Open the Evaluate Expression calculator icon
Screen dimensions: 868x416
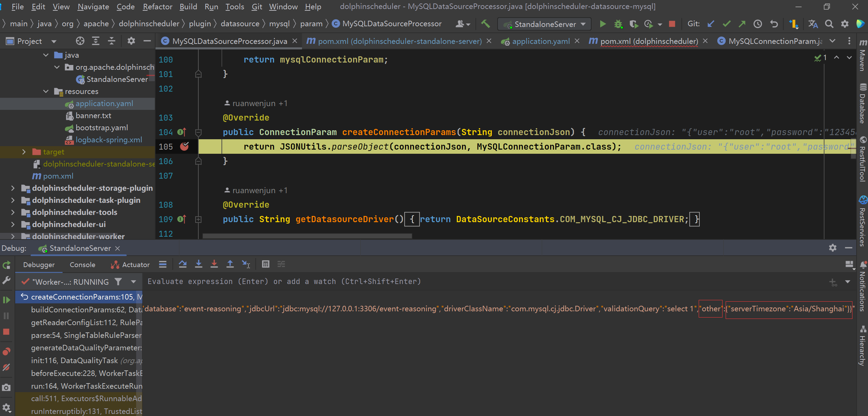click(x=265, y=264)
